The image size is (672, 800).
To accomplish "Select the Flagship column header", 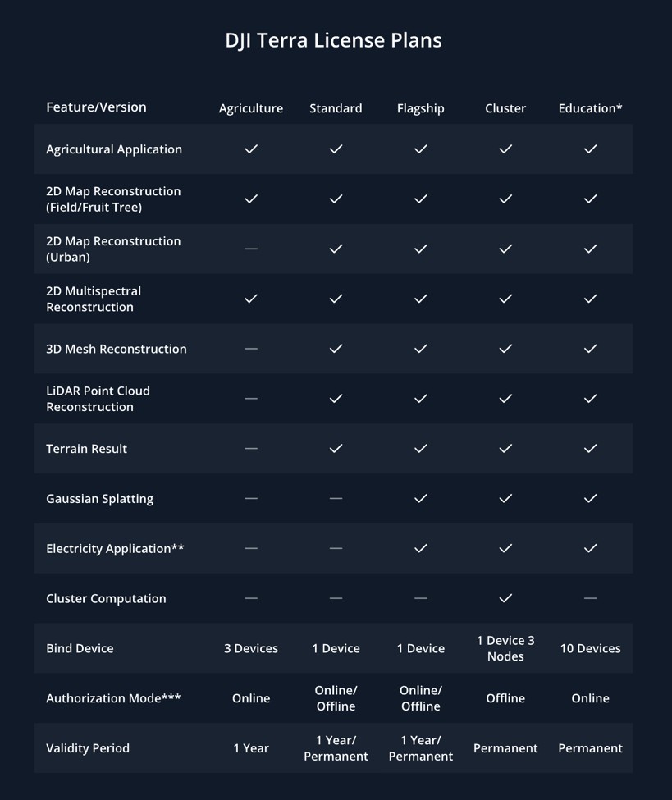I will click(x=421, y=108).
